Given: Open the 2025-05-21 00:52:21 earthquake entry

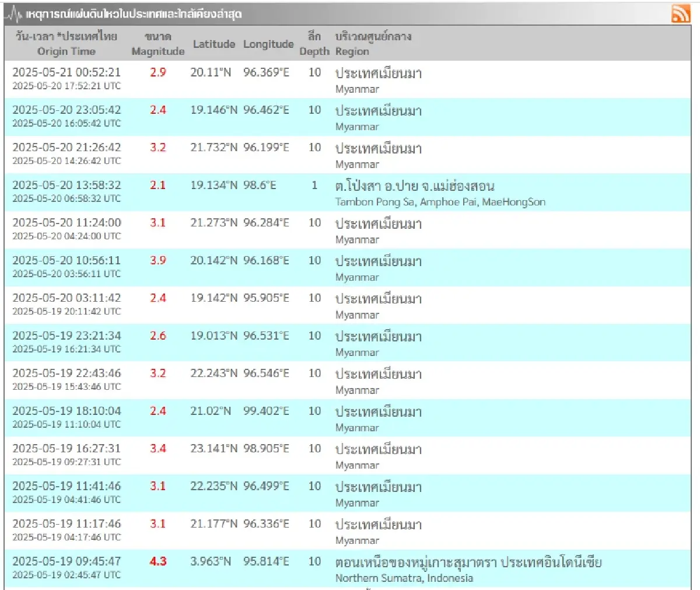Looking at the screenshot, I should [x=66, y=72].
